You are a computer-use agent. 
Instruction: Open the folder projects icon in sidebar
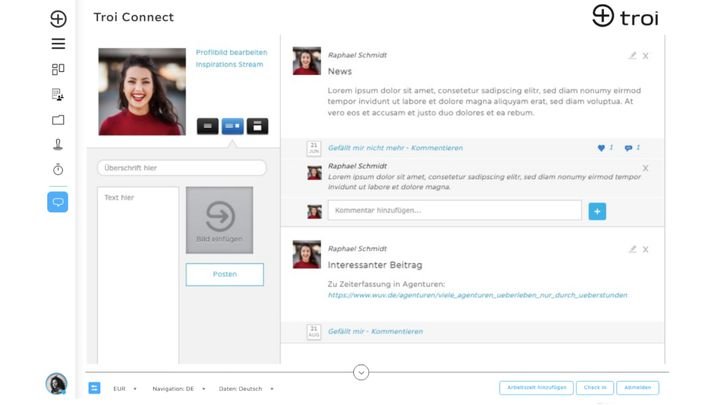click(58, 120)
